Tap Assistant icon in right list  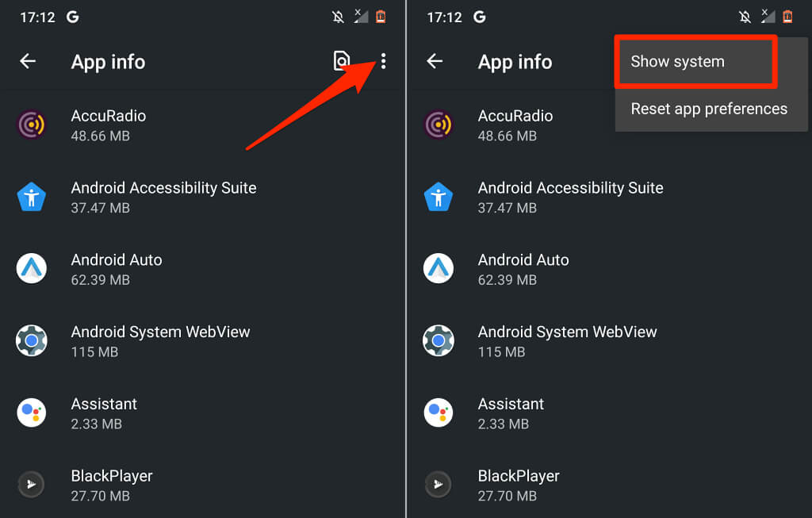point(439,413)
